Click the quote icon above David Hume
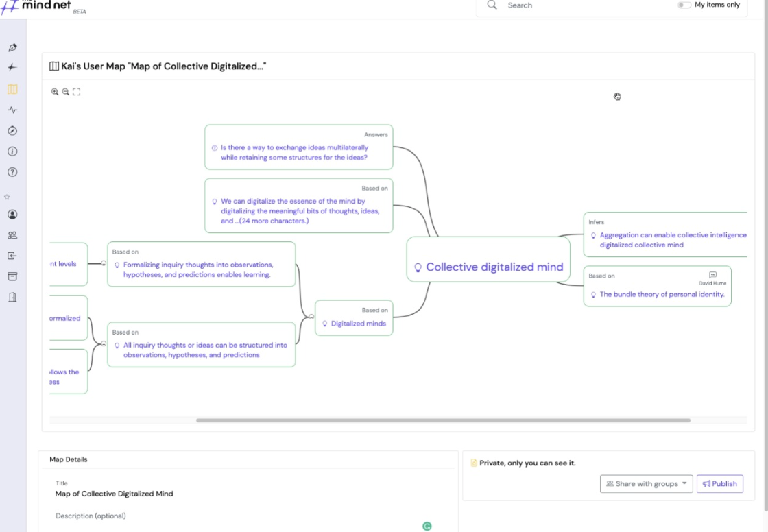768x532 pixels. click(712, 275)
